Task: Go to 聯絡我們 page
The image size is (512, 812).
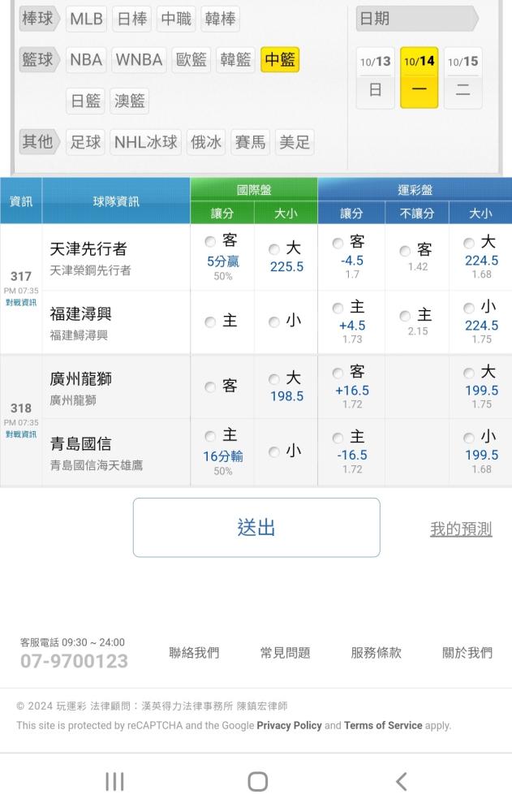Action: pos(194,653)
